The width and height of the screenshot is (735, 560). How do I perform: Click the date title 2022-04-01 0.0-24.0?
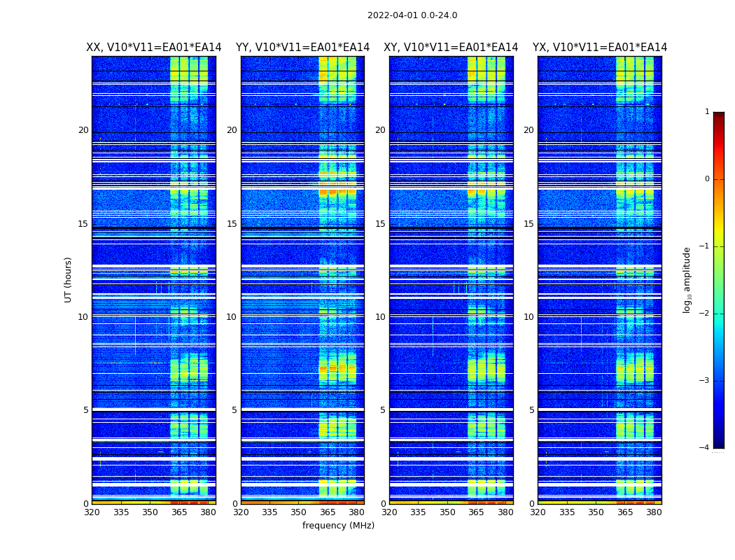[412, 15]
